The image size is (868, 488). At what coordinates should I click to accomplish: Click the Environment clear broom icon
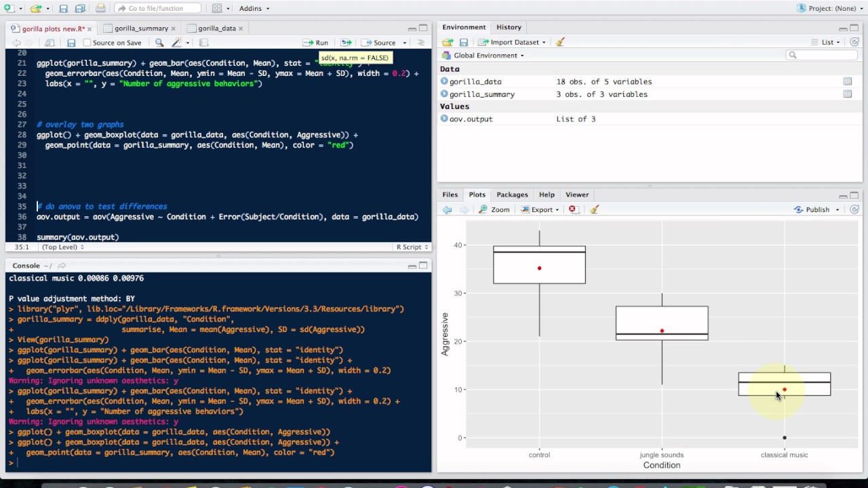[x=560, y=42]
